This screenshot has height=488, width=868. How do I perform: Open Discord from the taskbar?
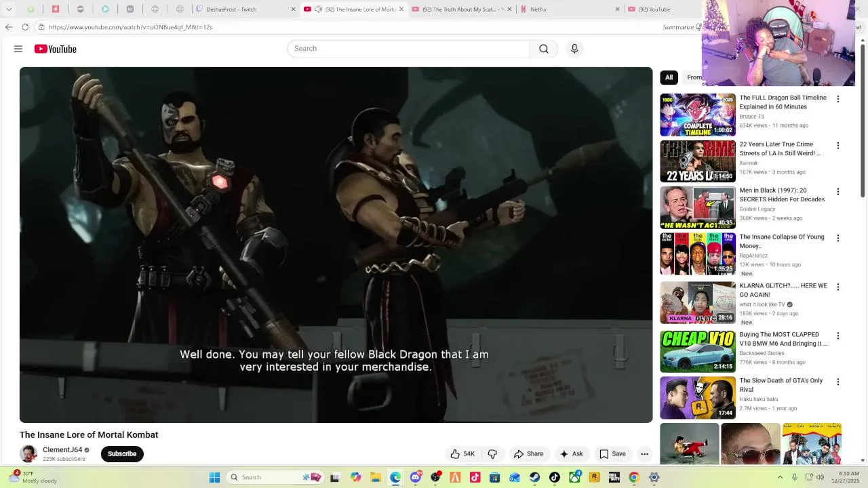[416, 477]
